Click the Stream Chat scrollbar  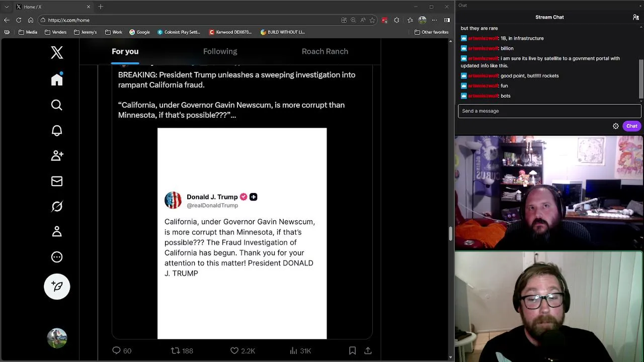[x=641, y=79]
